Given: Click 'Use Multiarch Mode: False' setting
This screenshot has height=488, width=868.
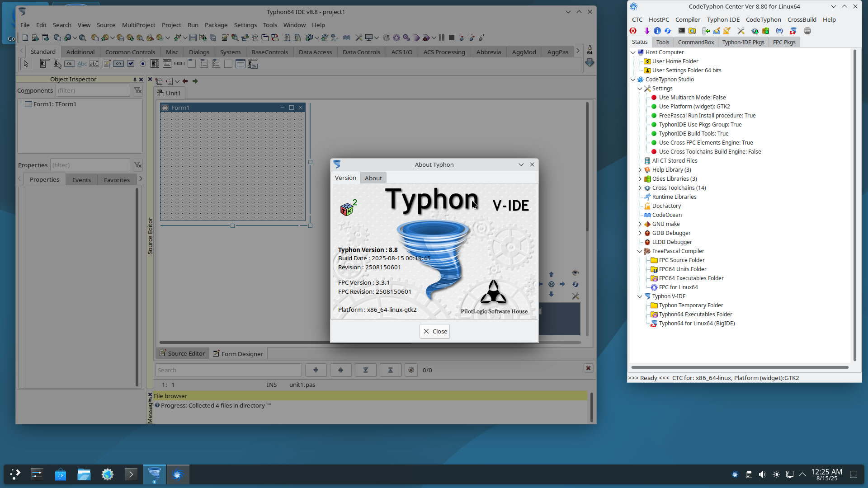Looking at the screenshot, I should 692,98.
